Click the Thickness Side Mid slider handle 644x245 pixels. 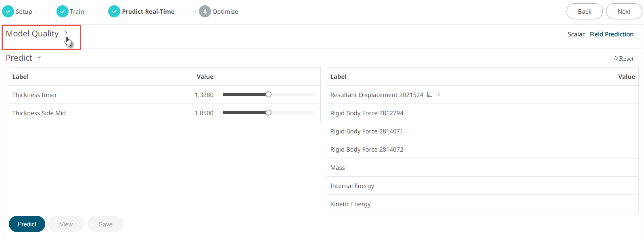pyautogui.click(x=268, y=113)
